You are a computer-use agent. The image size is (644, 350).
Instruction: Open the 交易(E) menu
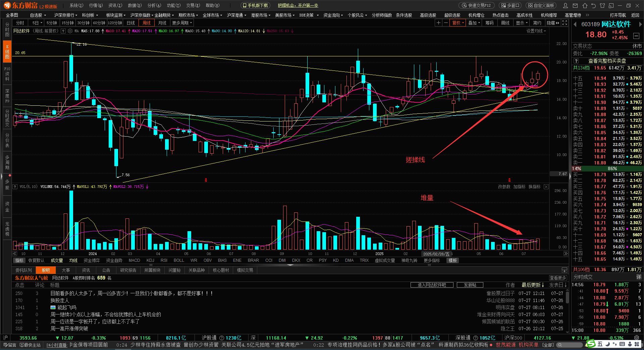193,5
